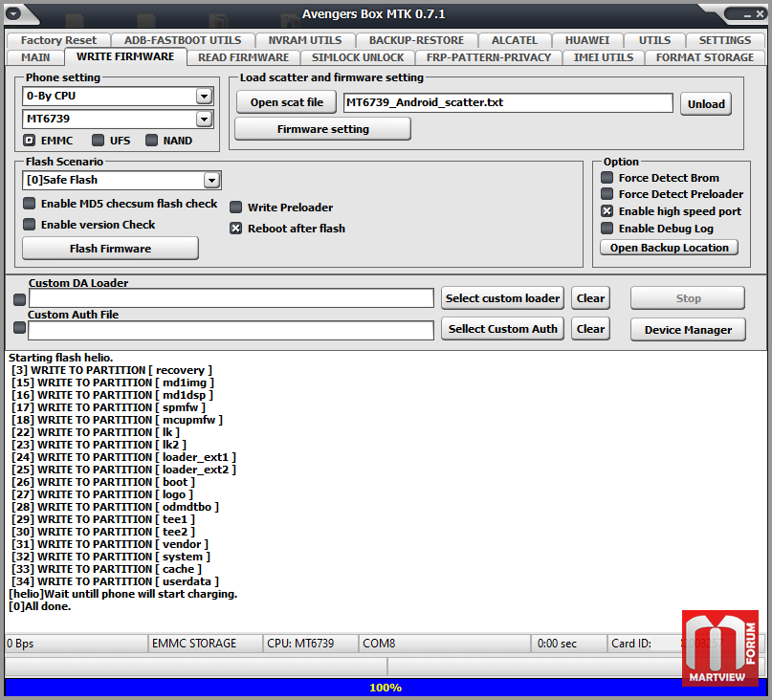
Task: Select the EMMC storage radio button
Action: click(29, 141)
